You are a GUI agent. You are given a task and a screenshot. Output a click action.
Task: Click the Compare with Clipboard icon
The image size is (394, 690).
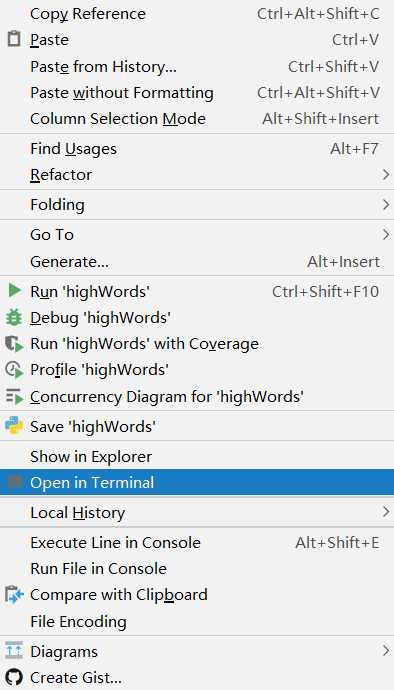pos(14,595)
